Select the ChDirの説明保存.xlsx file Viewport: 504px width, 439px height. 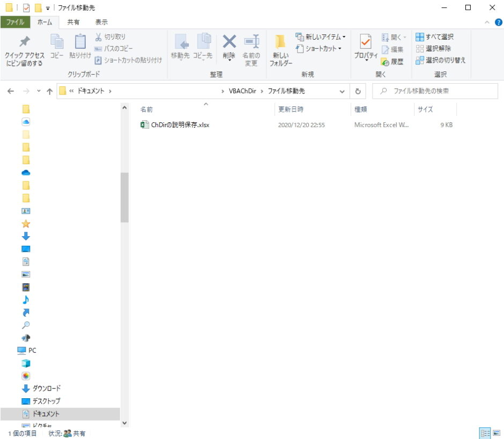tap(180, 125)
